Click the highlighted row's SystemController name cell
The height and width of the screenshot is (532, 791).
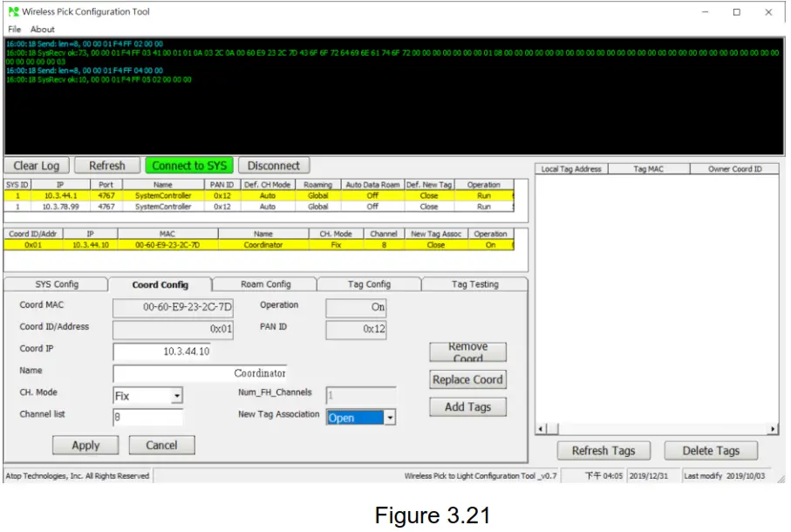coord(163,195)
